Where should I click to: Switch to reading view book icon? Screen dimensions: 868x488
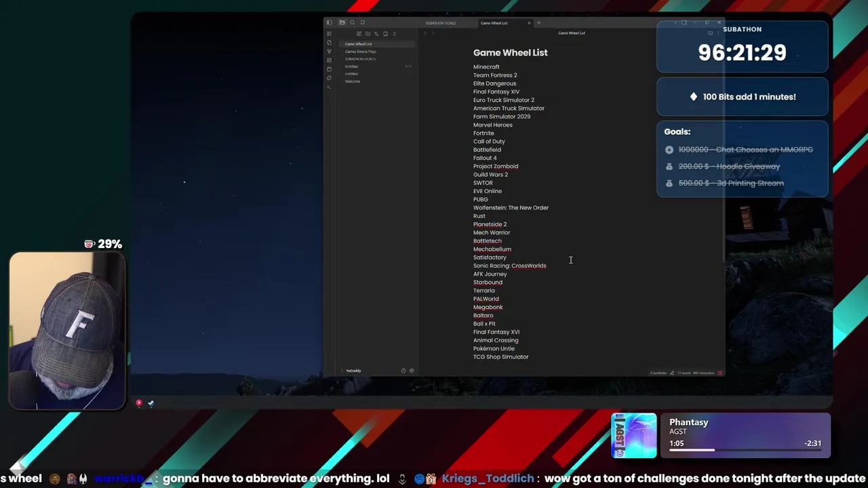[x=710, y=33]
